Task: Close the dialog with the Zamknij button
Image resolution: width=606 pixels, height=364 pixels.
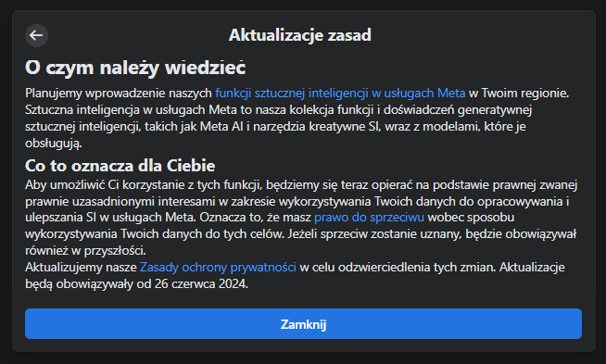Action: point(303,324)
